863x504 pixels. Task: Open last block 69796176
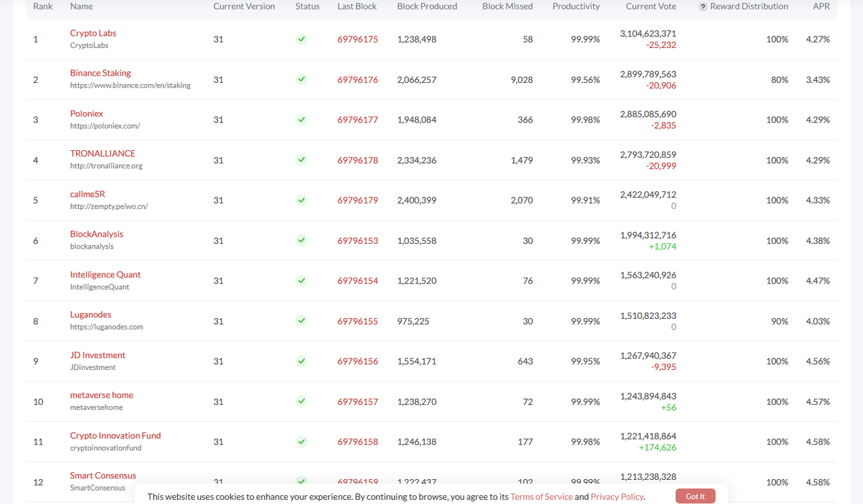point(358,80)
